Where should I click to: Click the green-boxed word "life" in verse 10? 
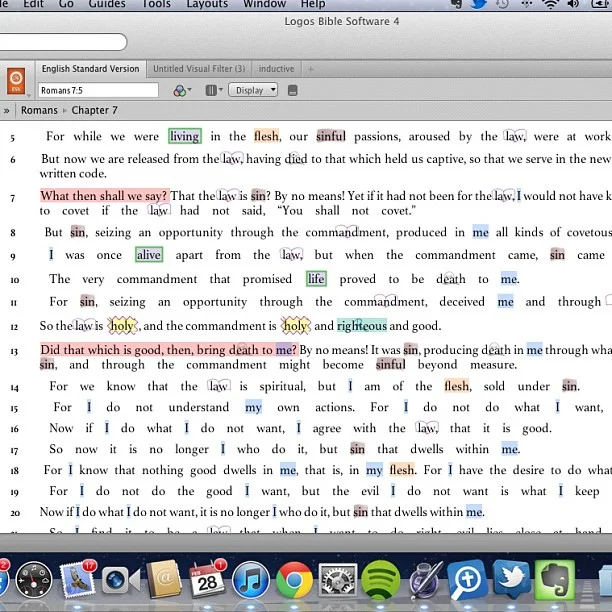point(316,279)
